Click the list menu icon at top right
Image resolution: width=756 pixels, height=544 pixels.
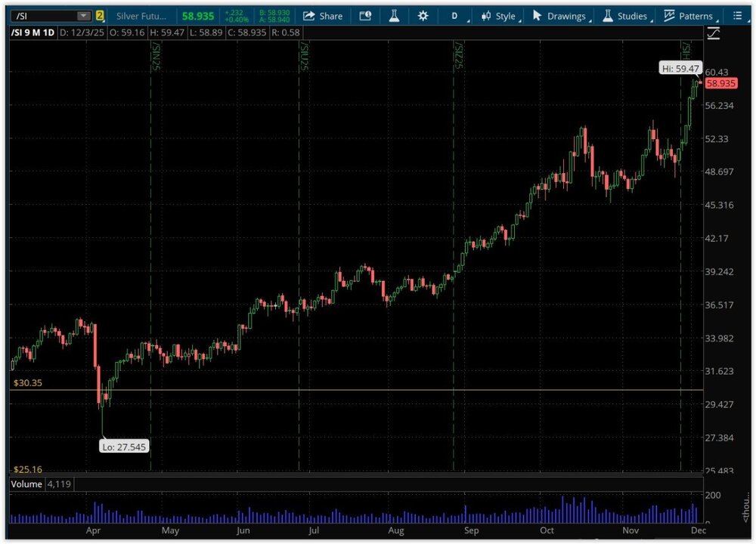point(737,16)
